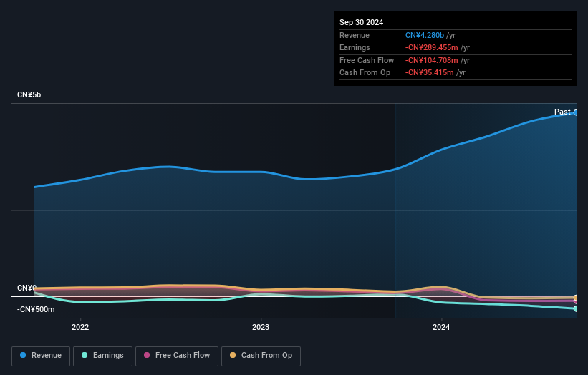
Task: Click the Free Cash Flow label in tooltip
Action: 367,60
